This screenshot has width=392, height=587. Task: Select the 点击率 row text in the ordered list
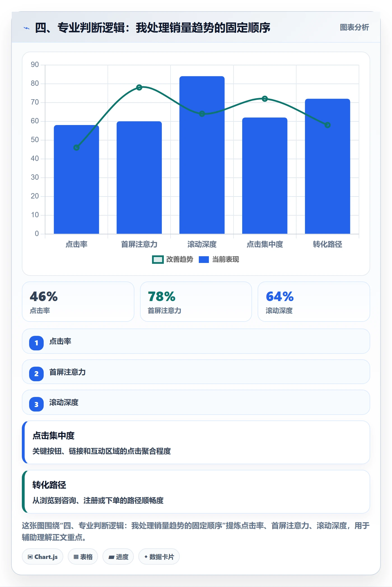click(x=60, y=341)
